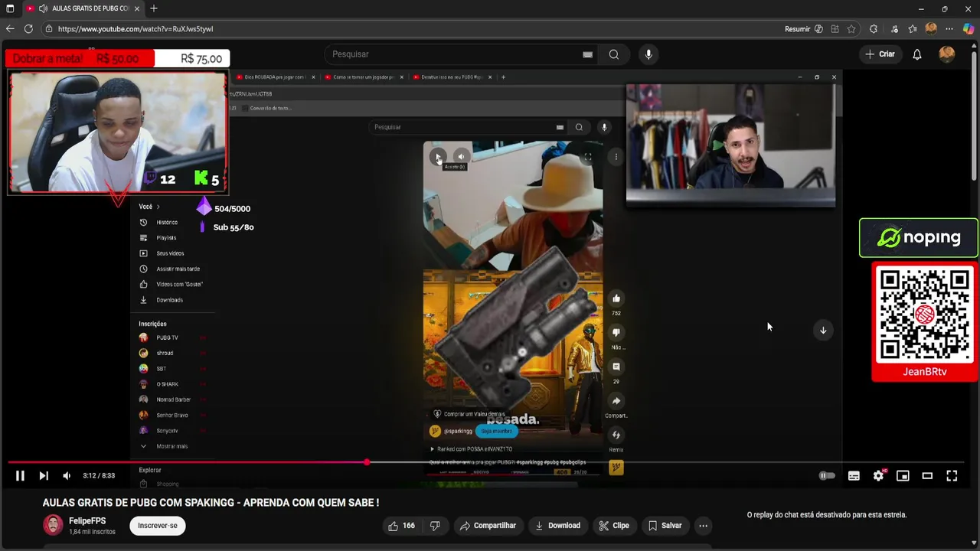View site information lock icon

[x=49, y=29]
